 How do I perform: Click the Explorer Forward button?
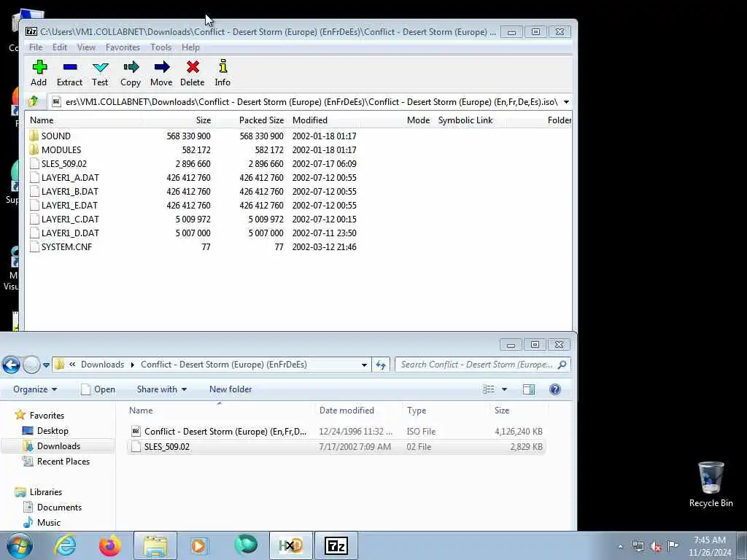pyautogui.click(x=31, y=365)
